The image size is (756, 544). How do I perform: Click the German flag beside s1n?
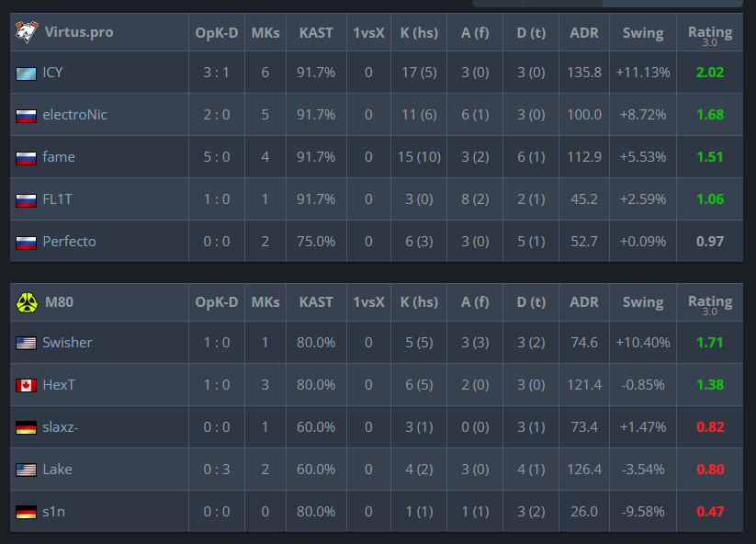click(x=26, y=512)
